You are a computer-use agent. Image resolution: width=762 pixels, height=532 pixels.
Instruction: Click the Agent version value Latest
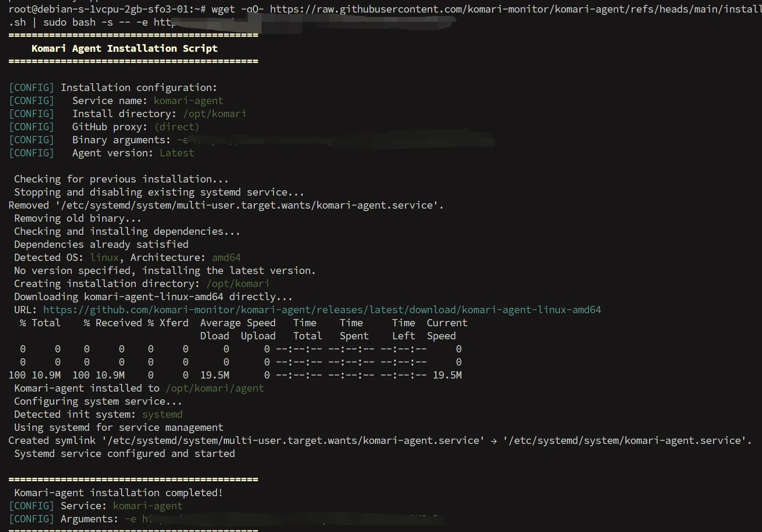177,153
